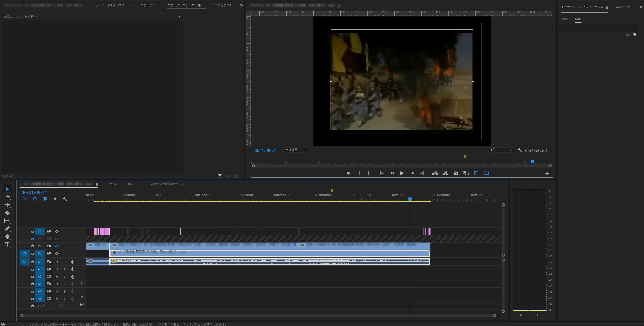Select the Type tool
The width and height of the screenshot is (644, 326).
[x=7, y=244]
